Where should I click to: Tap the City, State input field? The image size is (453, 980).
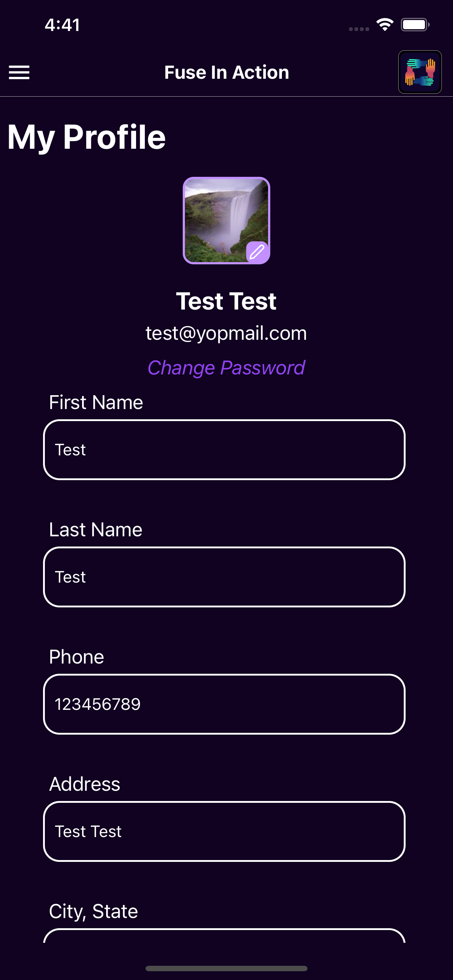click(224, 936)
